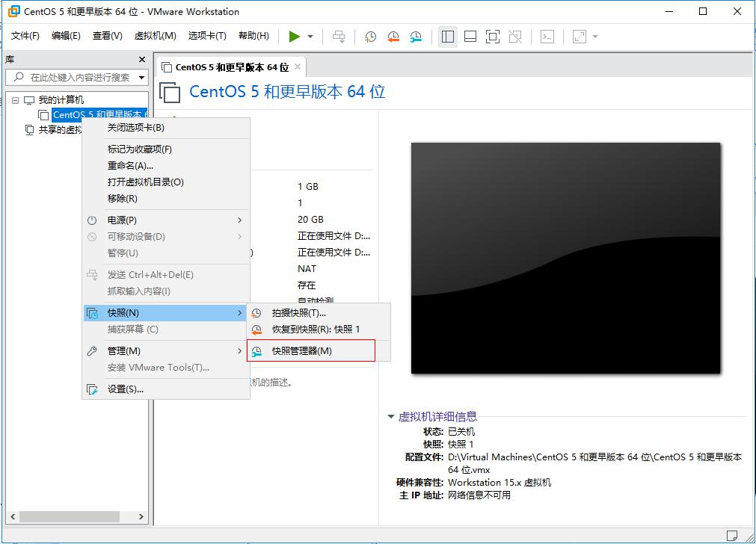Click the full screen mode toolbar icon

(492, 37)
